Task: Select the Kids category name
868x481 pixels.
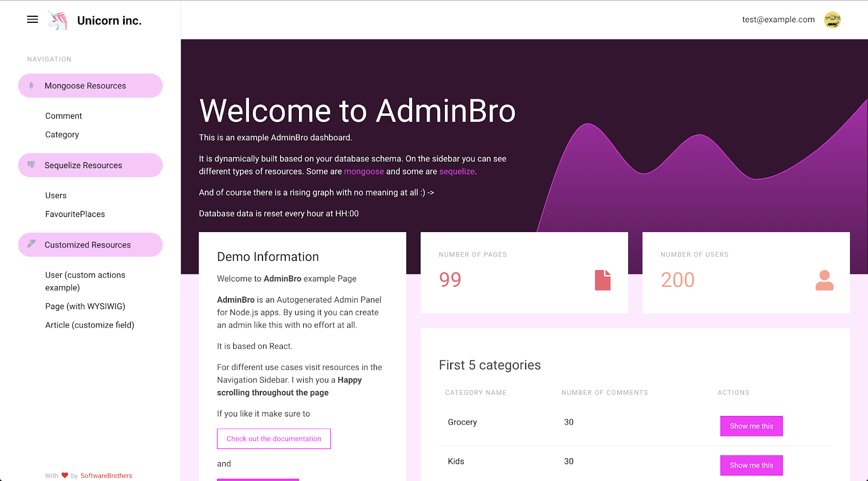Action: coord(456,461)
